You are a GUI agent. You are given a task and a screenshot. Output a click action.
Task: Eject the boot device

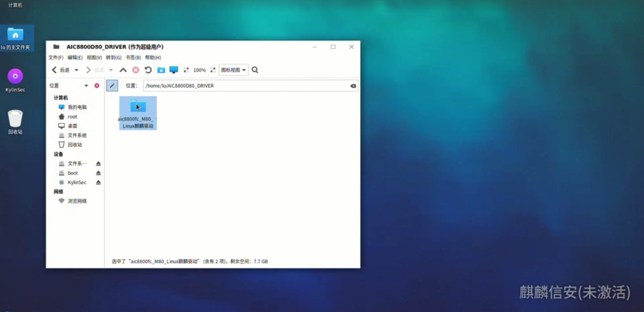tap(98, 173)
